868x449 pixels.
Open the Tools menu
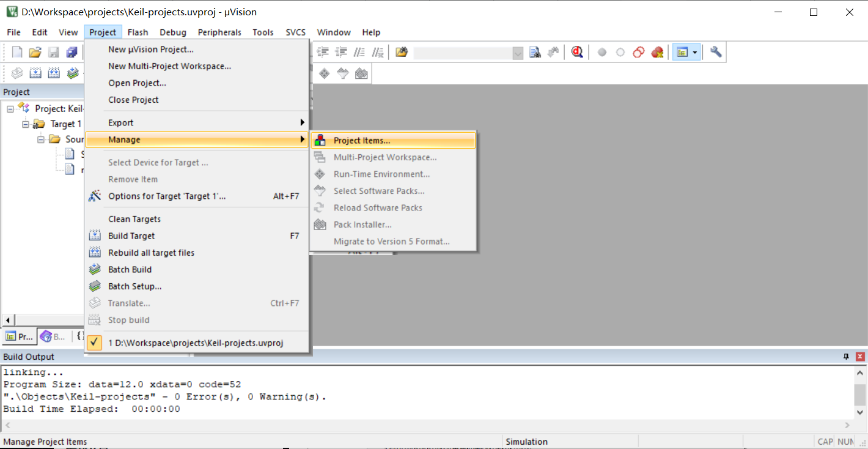tap(263, 32)
